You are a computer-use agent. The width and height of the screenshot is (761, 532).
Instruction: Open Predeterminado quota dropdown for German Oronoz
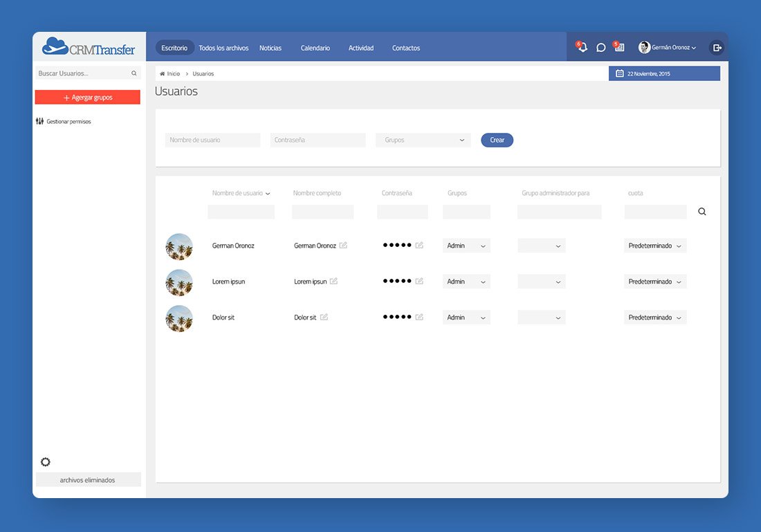(x=655, y=246)
